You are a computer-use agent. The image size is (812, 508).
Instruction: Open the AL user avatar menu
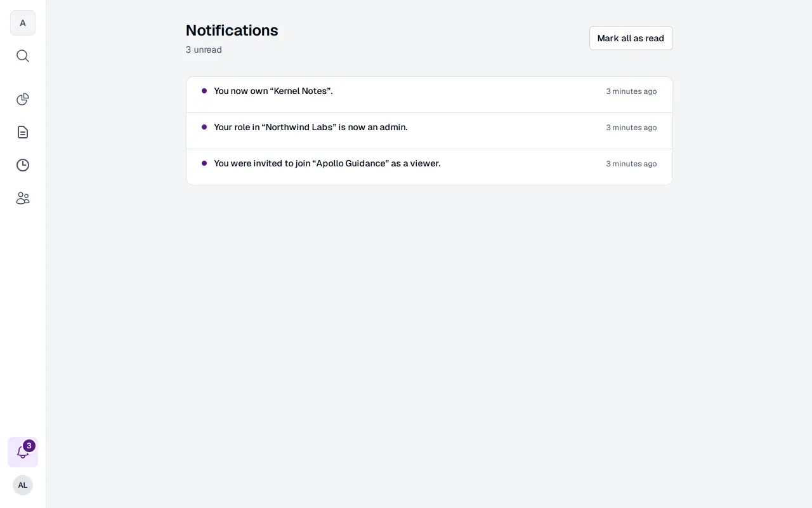pos(23,485)
